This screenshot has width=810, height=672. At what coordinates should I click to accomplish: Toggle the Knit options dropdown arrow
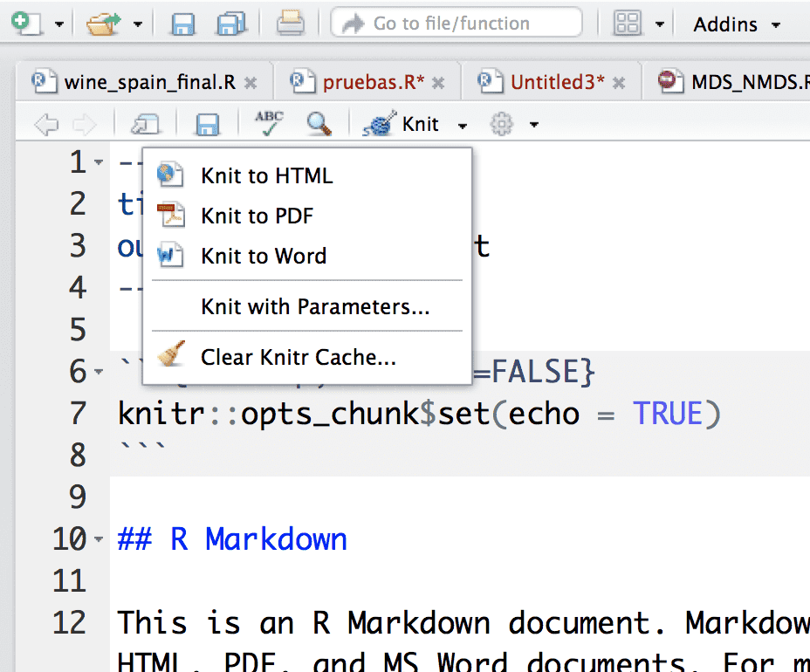463,126
